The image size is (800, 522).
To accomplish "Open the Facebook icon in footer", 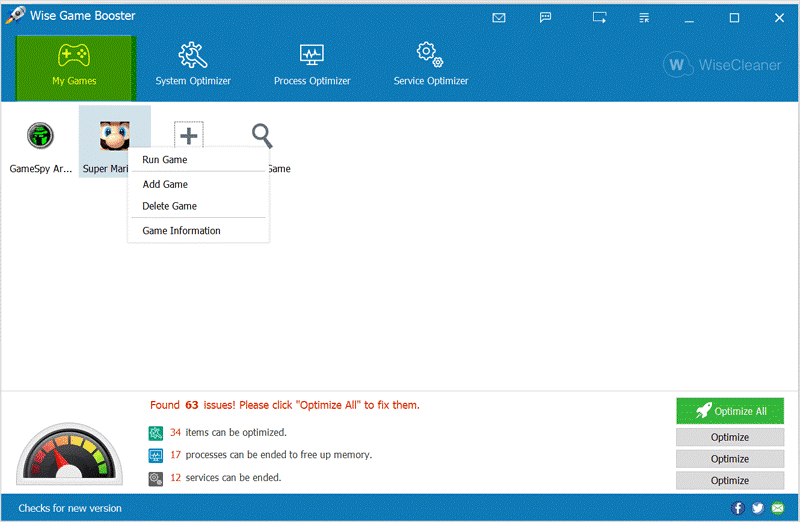I will coord(737,508).
